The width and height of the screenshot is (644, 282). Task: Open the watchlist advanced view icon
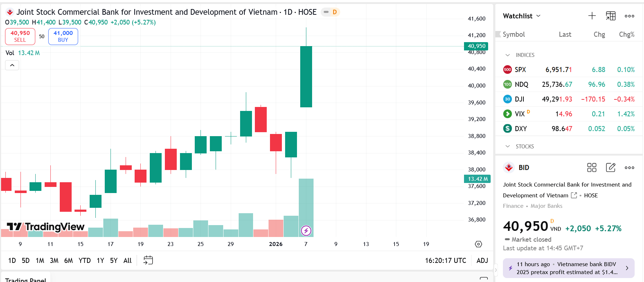click(x=611, y=16)
